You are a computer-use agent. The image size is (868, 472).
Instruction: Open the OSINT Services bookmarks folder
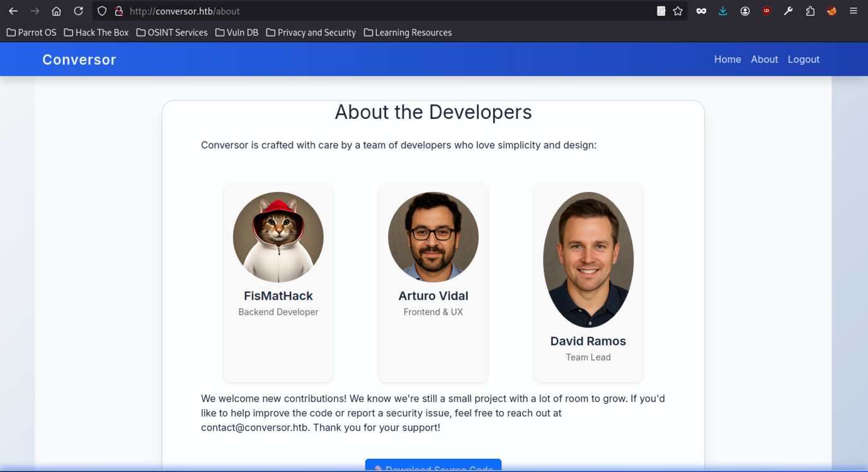pyautogui.click(x=171, y=32)
